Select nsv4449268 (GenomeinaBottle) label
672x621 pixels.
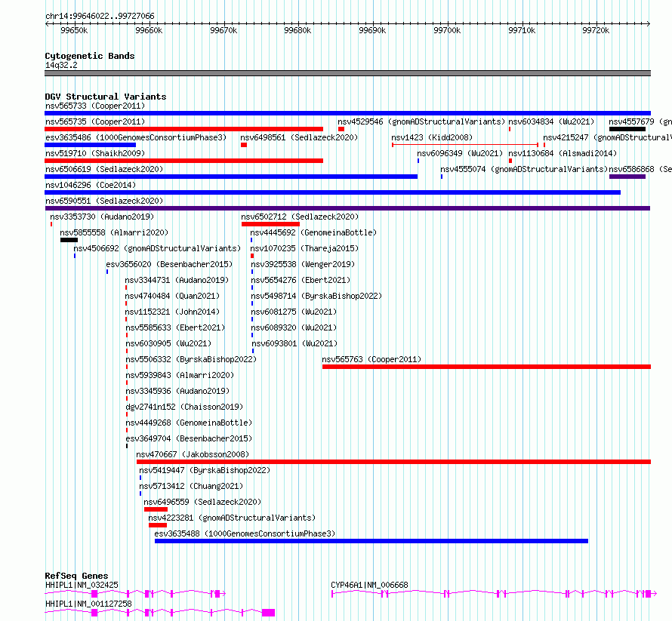189,423
